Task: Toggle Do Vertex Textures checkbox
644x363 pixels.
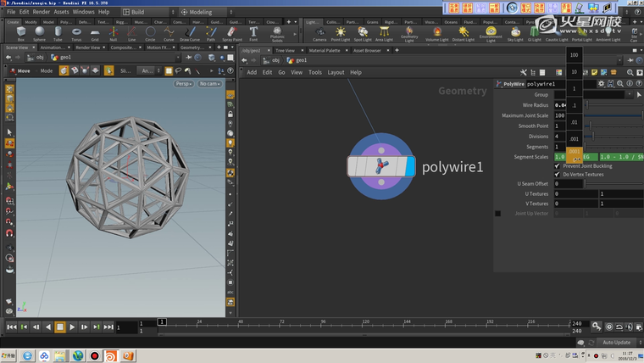Action: point(558,174)
